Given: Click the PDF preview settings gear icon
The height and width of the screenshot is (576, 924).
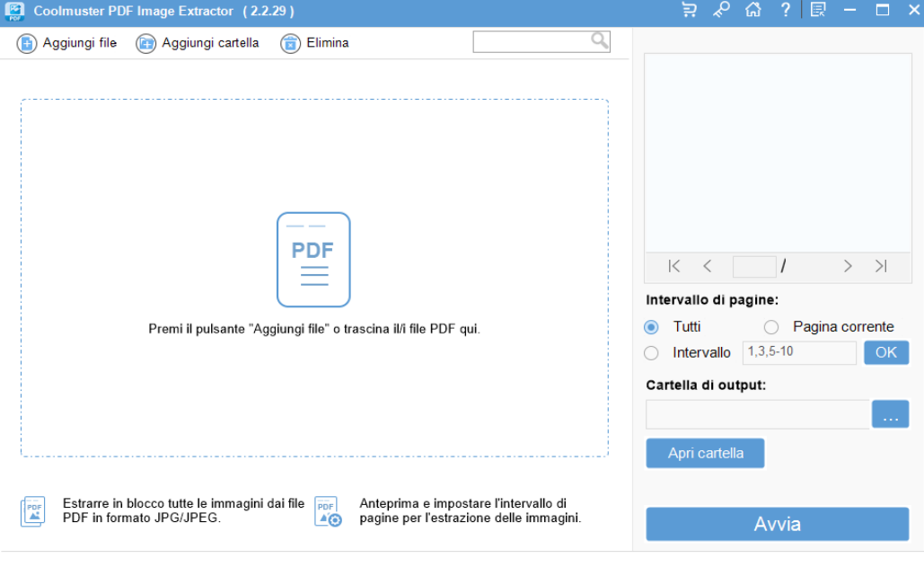Looking at the screenshot, I should click(329, 511).
